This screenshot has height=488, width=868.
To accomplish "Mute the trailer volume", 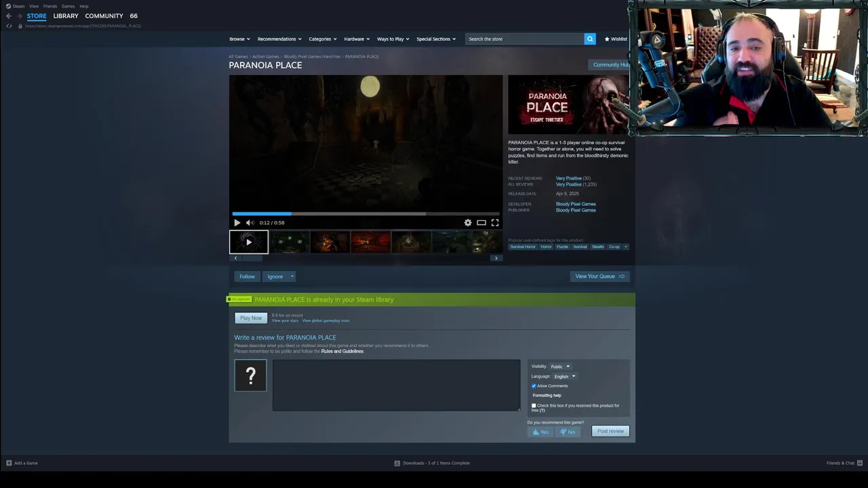I will (x=250, y=222).
